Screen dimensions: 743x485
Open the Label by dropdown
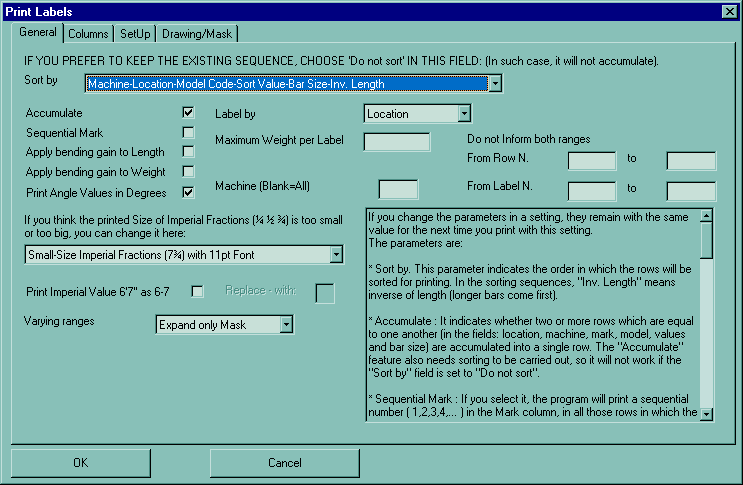click(x=464, y=114)
